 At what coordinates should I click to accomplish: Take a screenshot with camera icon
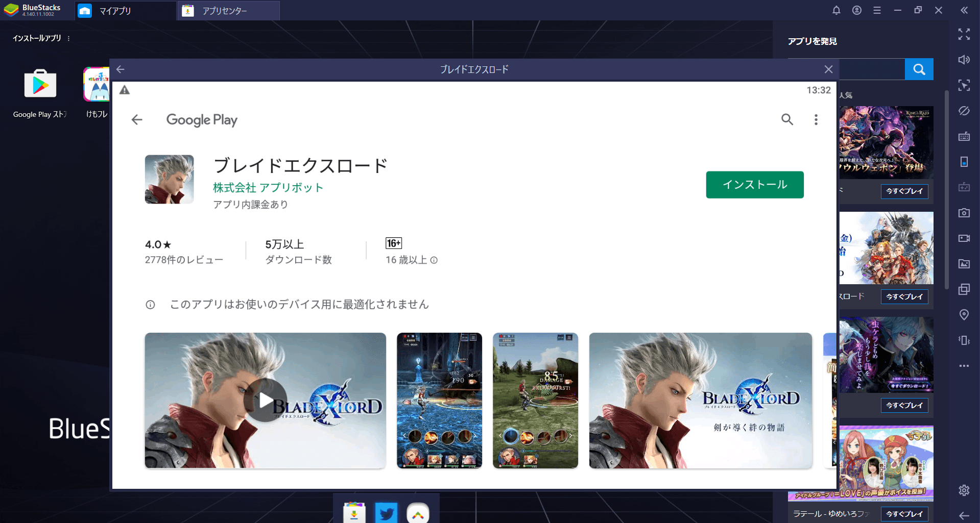point(964,213)
